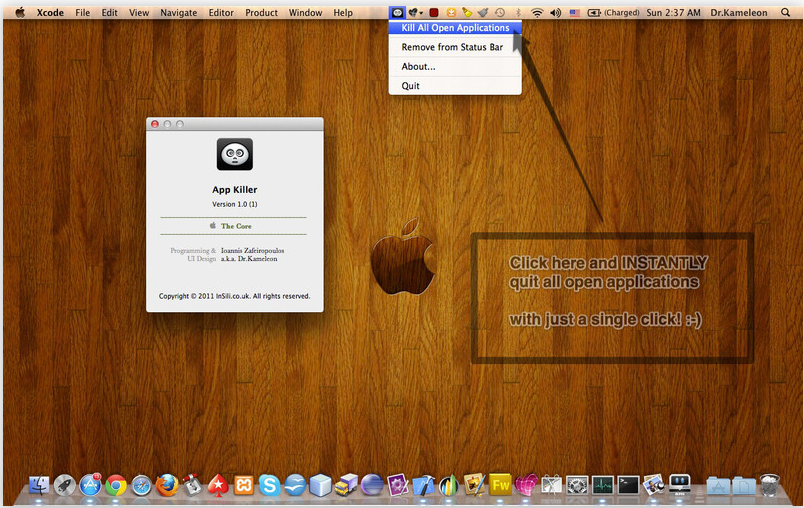This screenshot has width=804, height=508.
Task: Open the Wi-Fi status menu
Action: 537,13
